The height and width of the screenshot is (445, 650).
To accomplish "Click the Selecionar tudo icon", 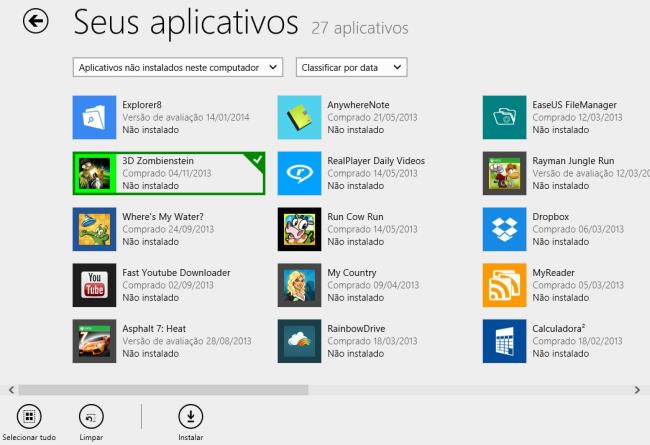I will [29, 416].
